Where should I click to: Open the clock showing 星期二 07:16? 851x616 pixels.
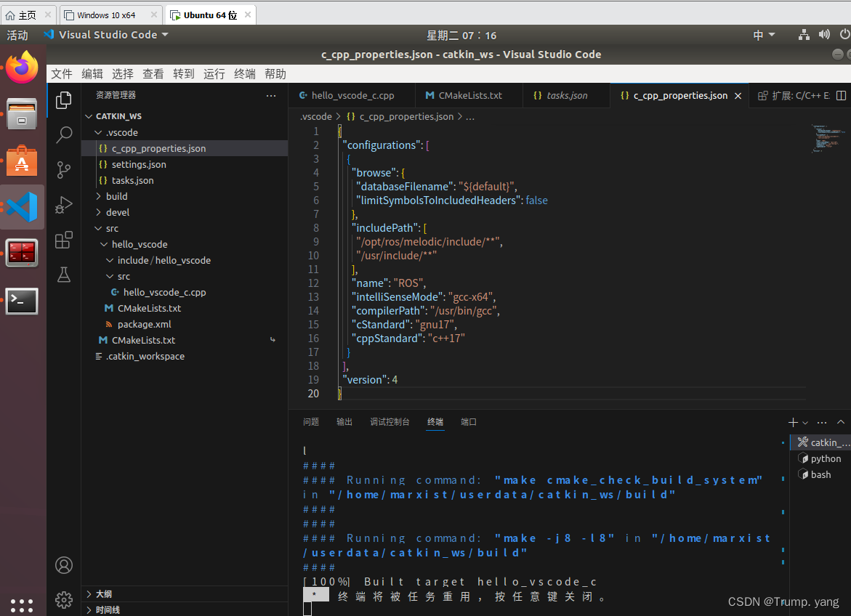(x=461, y=36)
